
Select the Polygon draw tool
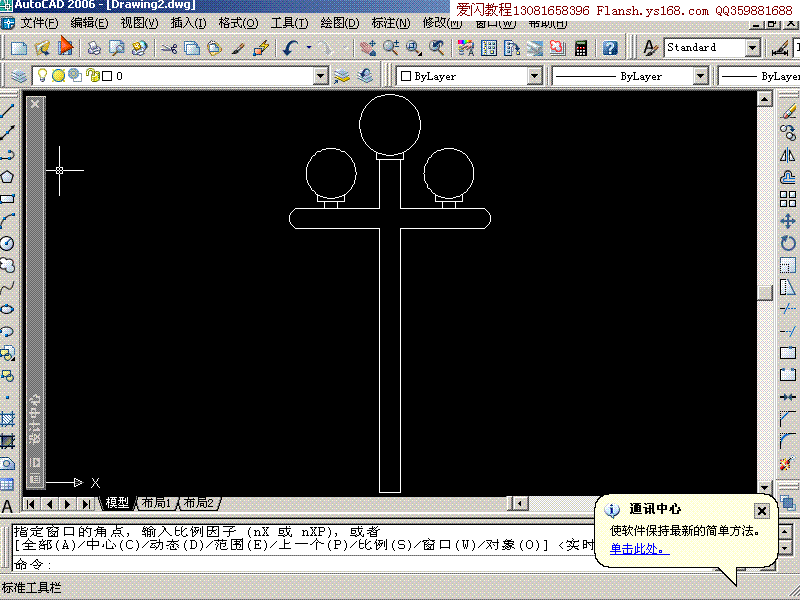pyautogui.click(x=7, y=177)
